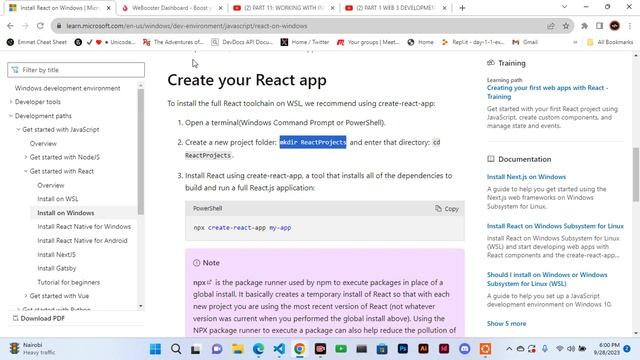Click Show 5 more link
This screenshot has width=640, height=360.
point(506,323)
